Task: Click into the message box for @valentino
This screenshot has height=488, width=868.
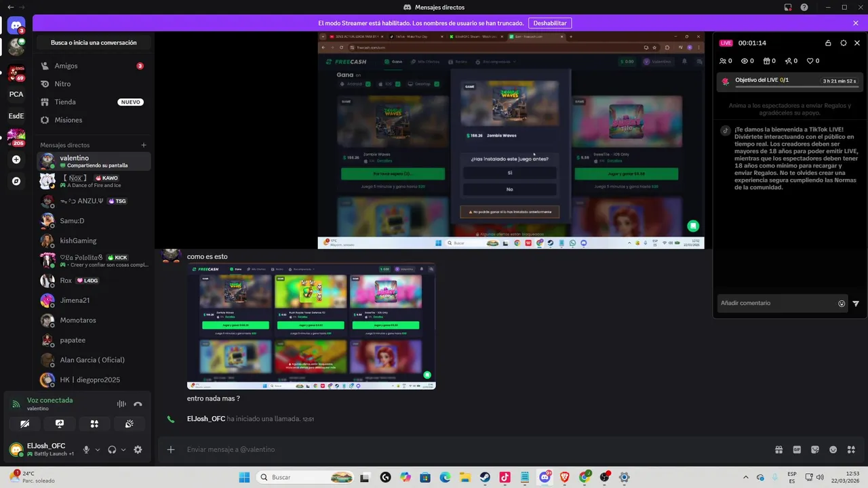Action: click(475, 449)
